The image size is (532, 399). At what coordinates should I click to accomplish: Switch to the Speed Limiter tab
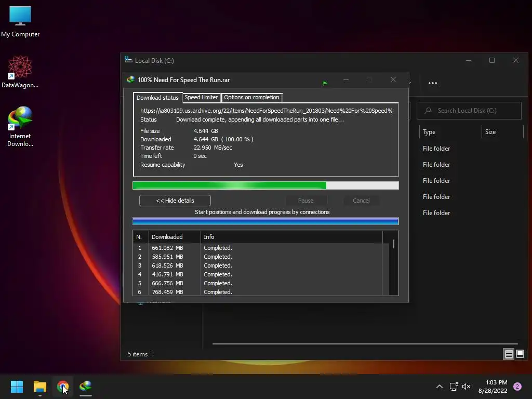[201, 97]
